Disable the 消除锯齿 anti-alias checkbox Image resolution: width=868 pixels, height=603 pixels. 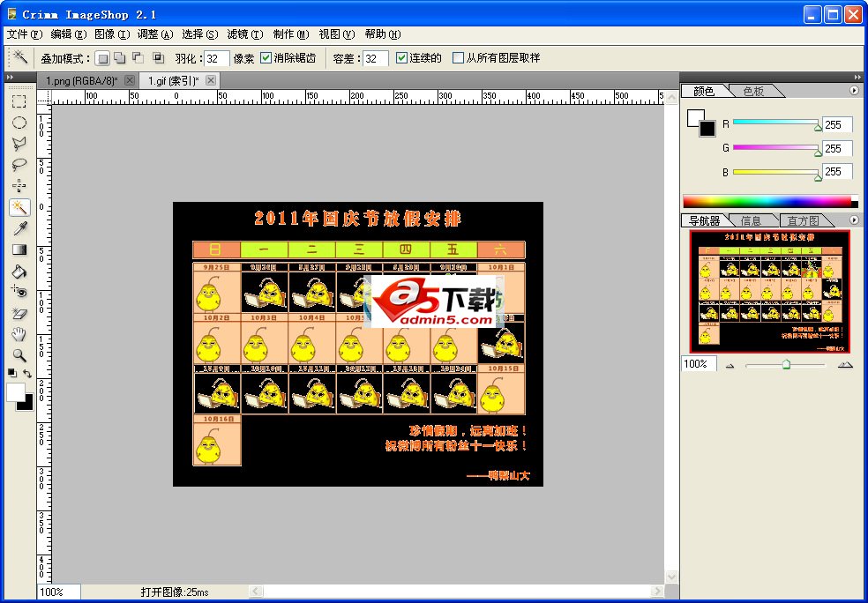click(266, 56)
